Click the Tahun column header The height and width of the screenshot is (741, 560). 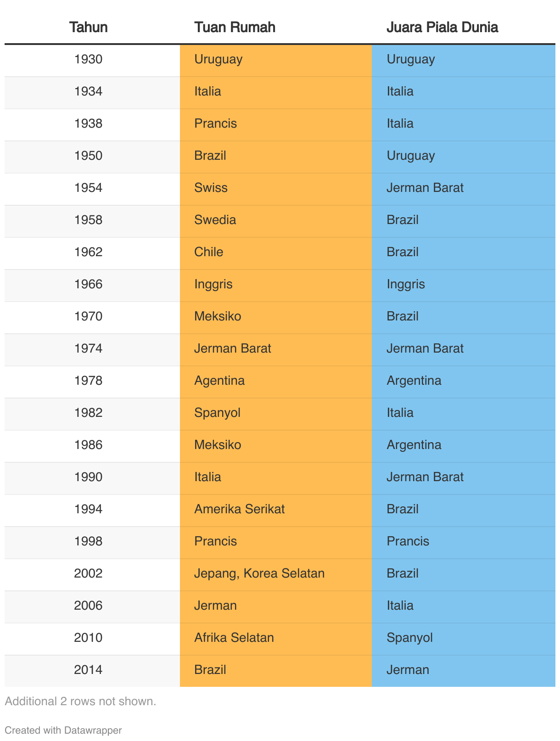pyautogui.click(x=89, y=27)
